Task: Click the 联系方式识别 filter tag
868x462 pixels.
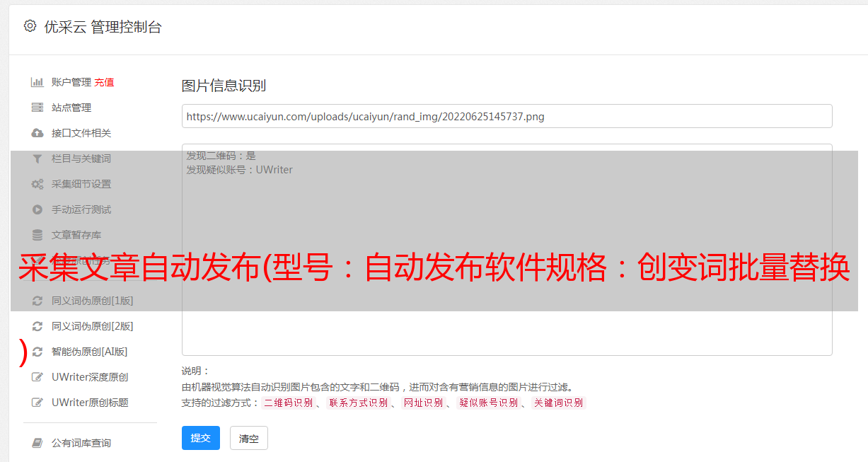Action: (x=358, y=403)
